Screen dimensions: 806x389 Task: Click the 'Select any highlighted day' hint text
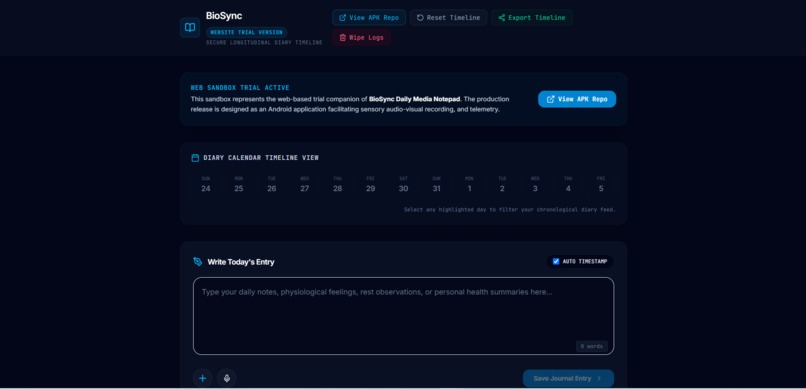pos(509,210)
